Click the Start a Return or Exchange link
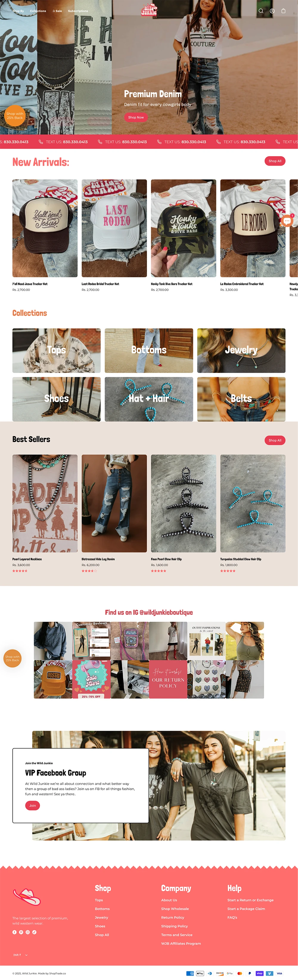This screenshot has height=980, width=298. pyautogui.click(x=250, y=900)
